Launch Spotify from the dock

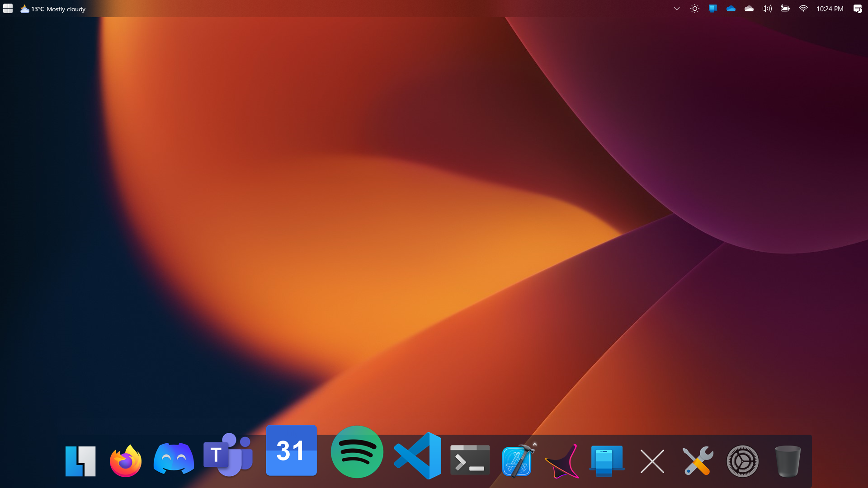coord(357,452)
